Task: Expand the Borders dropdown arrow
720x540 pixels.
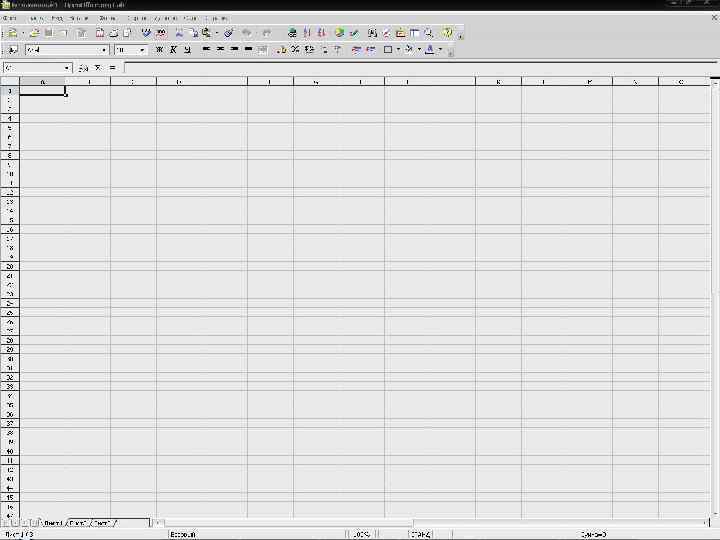Action: coord(398,50)
